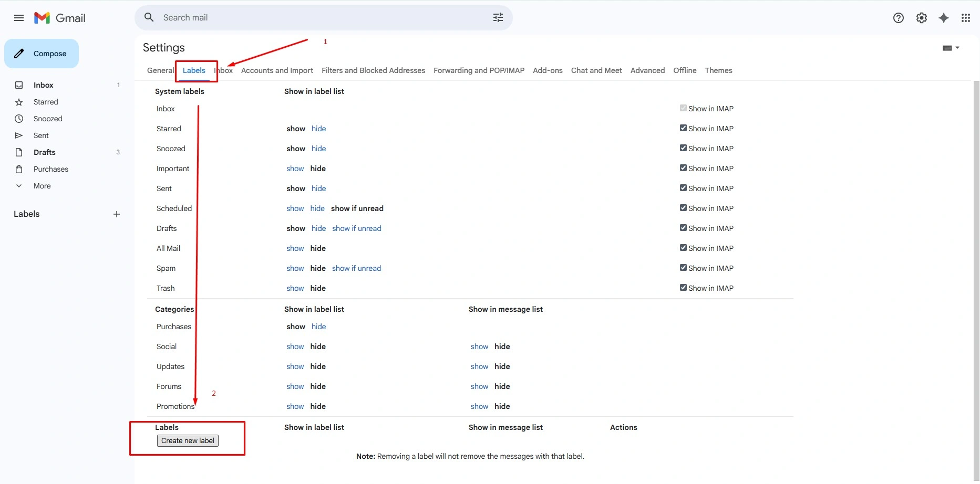Toggle Show in IMAP for Trash
Screen dimensions: 980x484
point(683,288)
